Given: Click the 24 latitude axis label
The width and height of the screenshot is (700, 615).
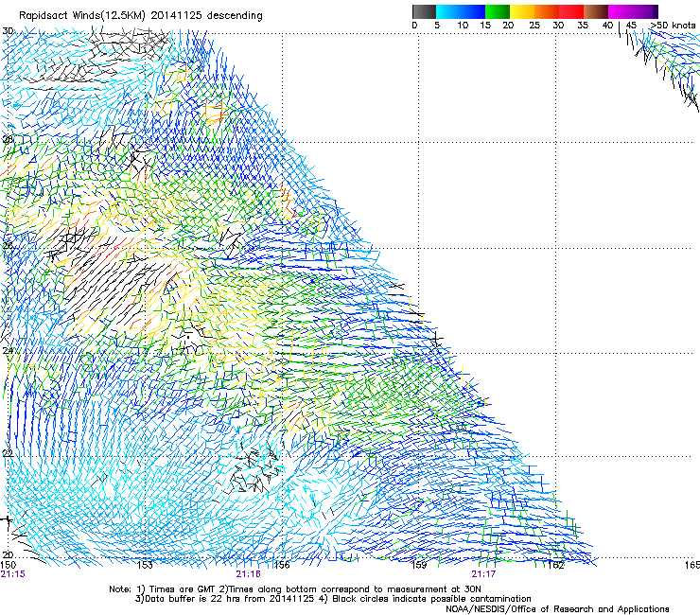Looking at the screenshot, I should pos(8,351).
